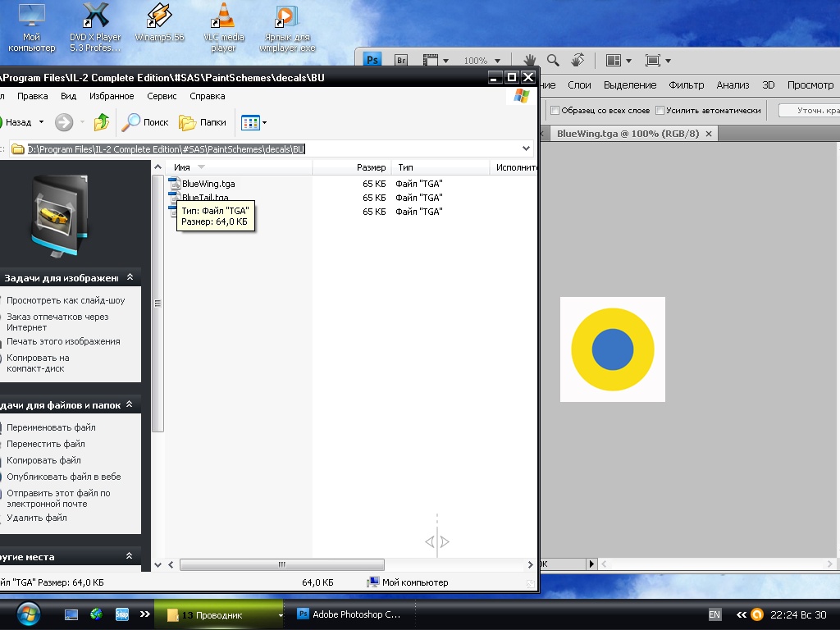Click the refine edge button in Photoshop
The height and width of the screenshot is (630, 840).
pos(810,111)
